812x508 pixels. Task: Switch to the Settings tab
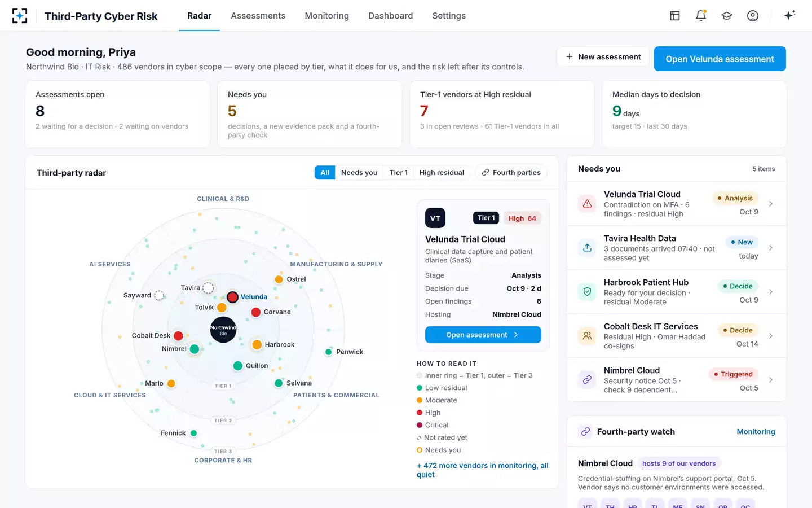(449, 16)
